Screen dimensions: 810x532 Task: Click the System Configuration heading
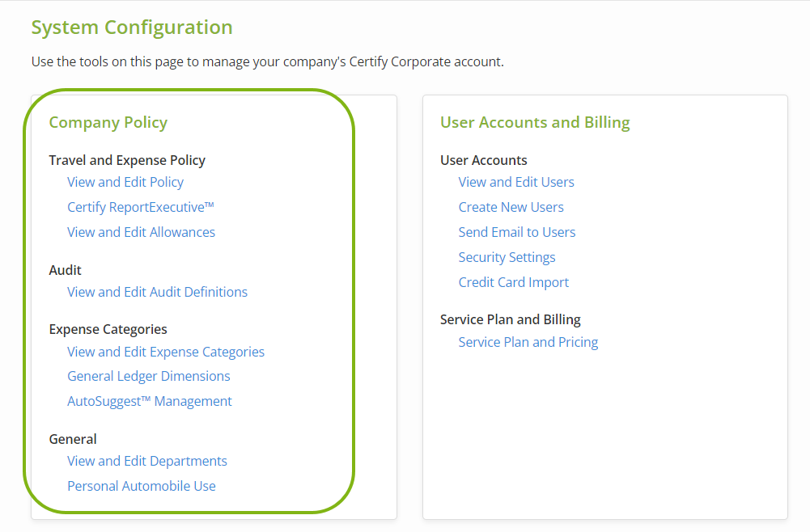pyautogui.click(x=132, y=27)
